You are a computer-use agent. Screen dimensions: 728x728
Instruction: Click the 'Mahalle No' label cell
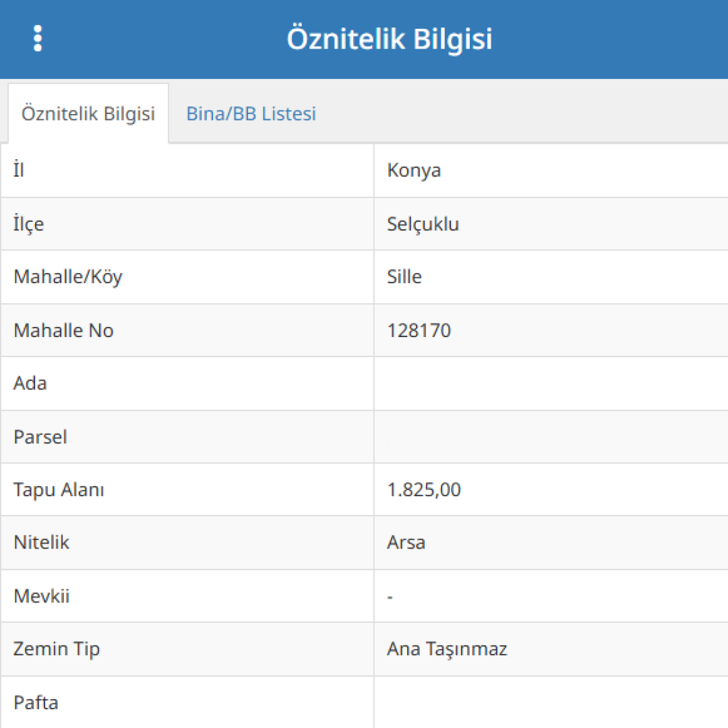pos(187,330)
